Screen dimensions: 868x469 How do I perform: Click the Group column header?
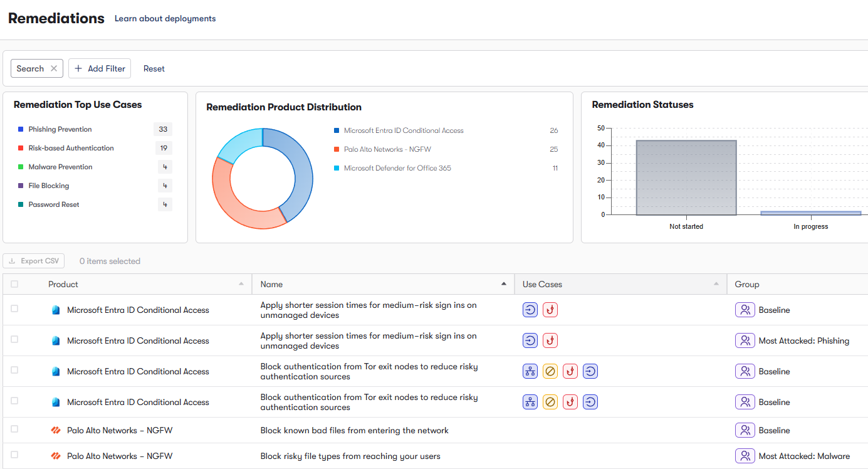click(747, 284)
